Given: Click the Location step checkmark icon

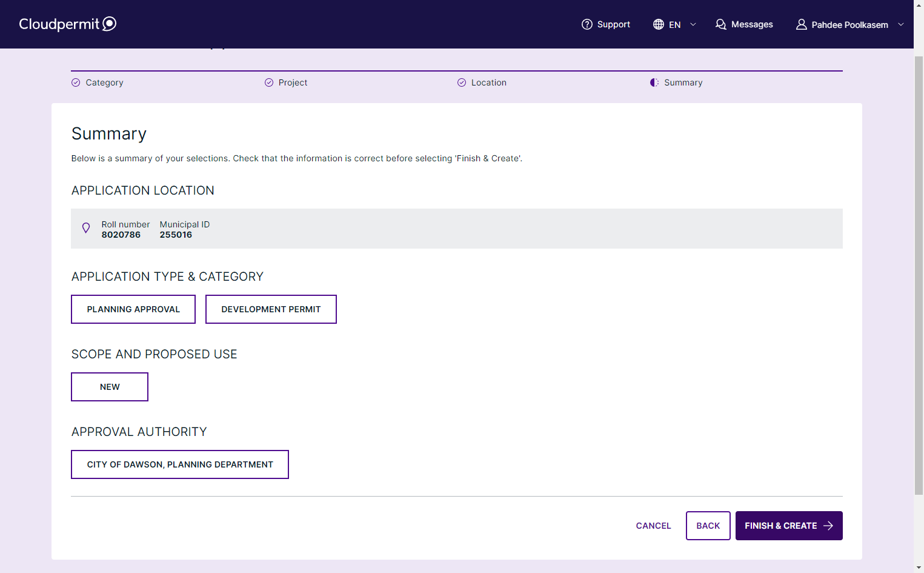Looking at the screenshot, I should (462, 82).
